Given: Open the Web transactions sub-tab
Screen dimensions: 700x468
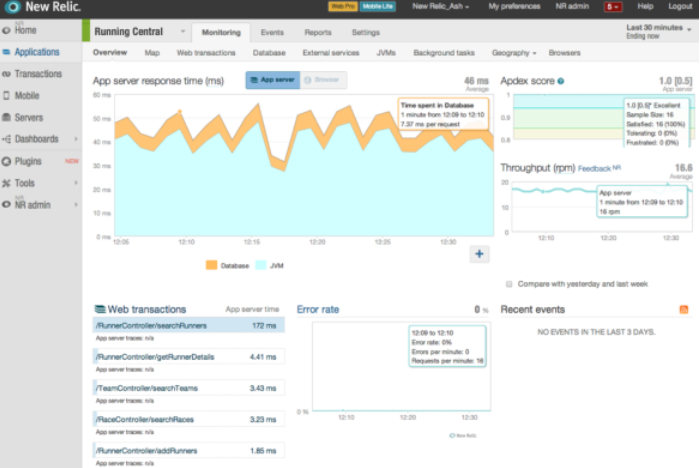Looking at the screenshot, I should pyautogui.click(x=206, y=53).
